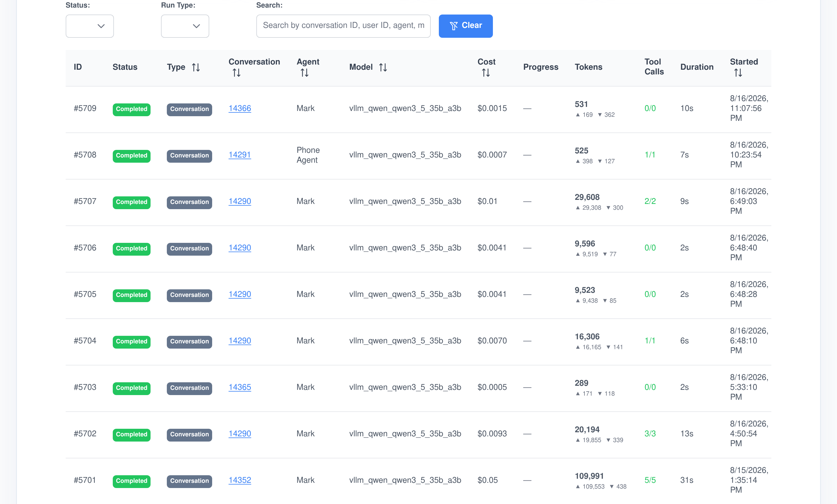Select run ID #5706

pyautogui.click(x=85, y=248)
